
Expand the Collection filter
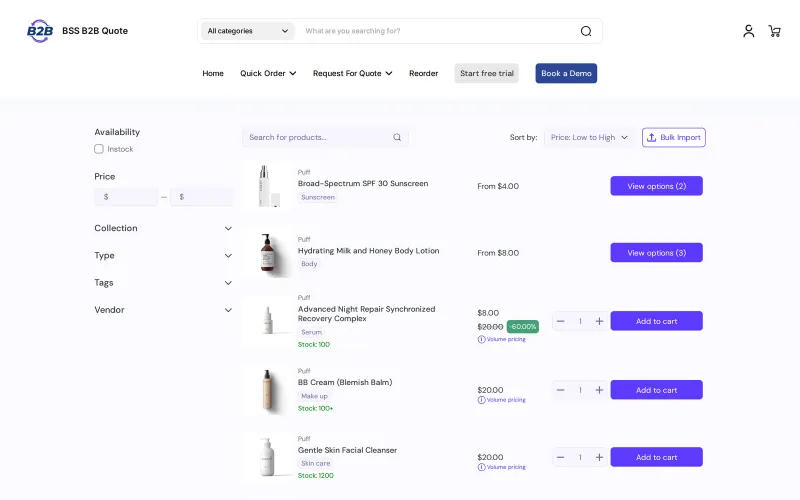click(x=163, y=229)
